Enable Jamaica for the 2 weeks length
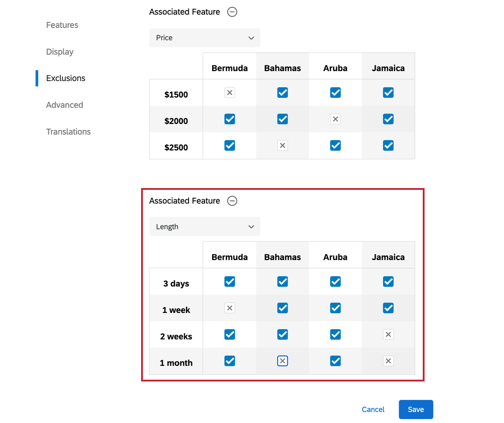Viewport: 504px width, 423px height. coord(388,335)
